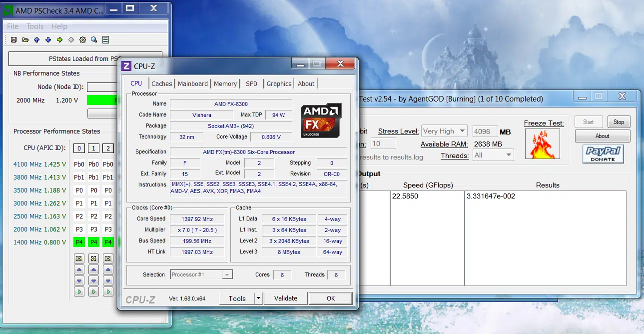Click the list document icon in PSCheck toolbar
This screenshot has width=644, height=334.
[105, 40]
